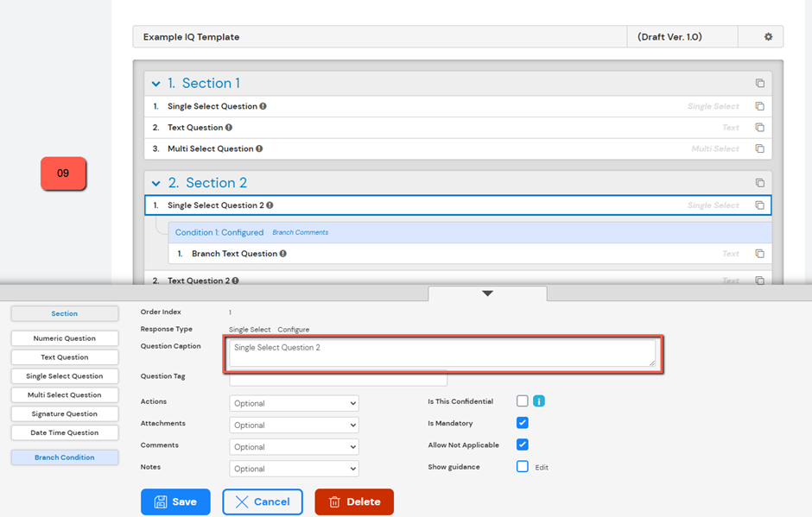Click the copy icon for Section 1
Image resolution: width=812 pixels, height=517 pixels.
[x=759, y=84]
